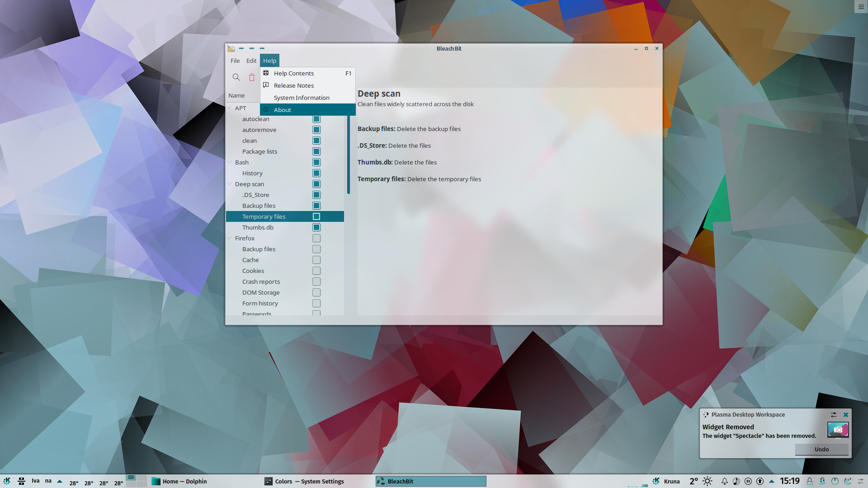
Task: Click the KDE gear icon beside Kruna
Action: click(x=656, y=481)
